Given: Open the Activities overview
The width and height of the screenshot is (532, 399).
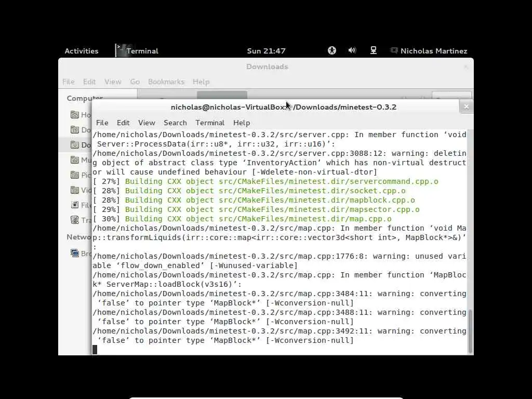Looking at the screenshot, I should (x=82, y=51).
